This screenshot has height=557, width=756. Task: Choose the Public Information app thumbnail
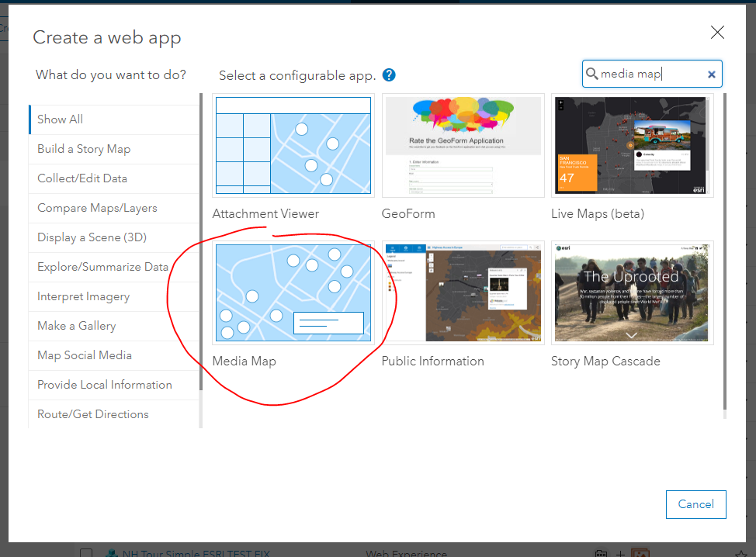[463, 293]
